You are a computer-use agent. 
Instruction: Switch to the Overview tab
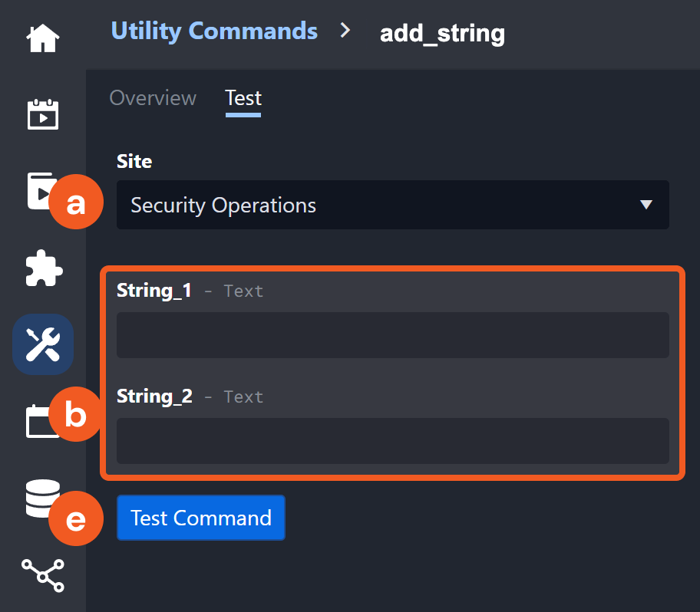pyautogui.click(x=153, y=98)
